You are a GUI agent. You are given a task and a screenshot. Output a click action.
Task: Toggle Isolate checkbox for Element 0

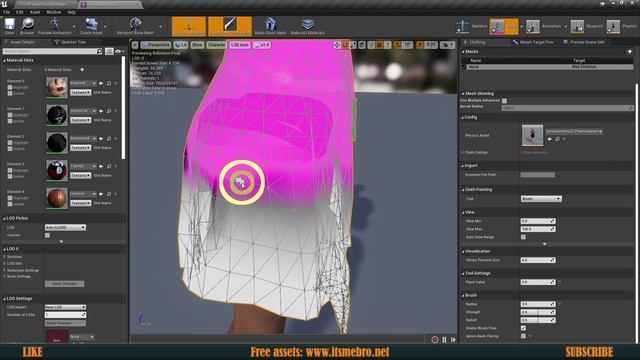tap(10, 93)
